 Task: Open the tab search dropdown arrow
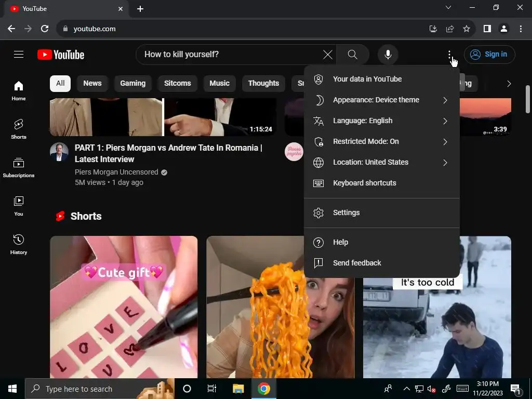point(448,7)
